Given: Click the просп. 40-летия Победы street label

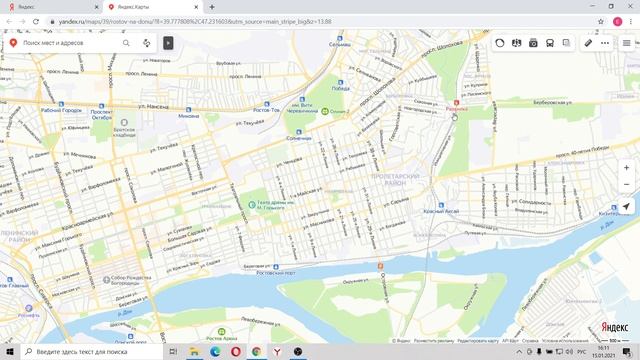Looking at the screenshot, I should point(582,152).
